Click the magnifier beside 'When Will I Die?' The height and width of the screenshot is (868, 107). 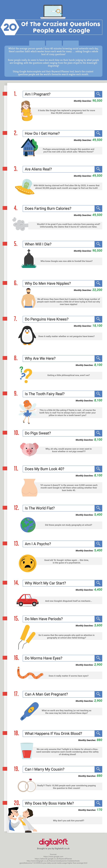98,244
